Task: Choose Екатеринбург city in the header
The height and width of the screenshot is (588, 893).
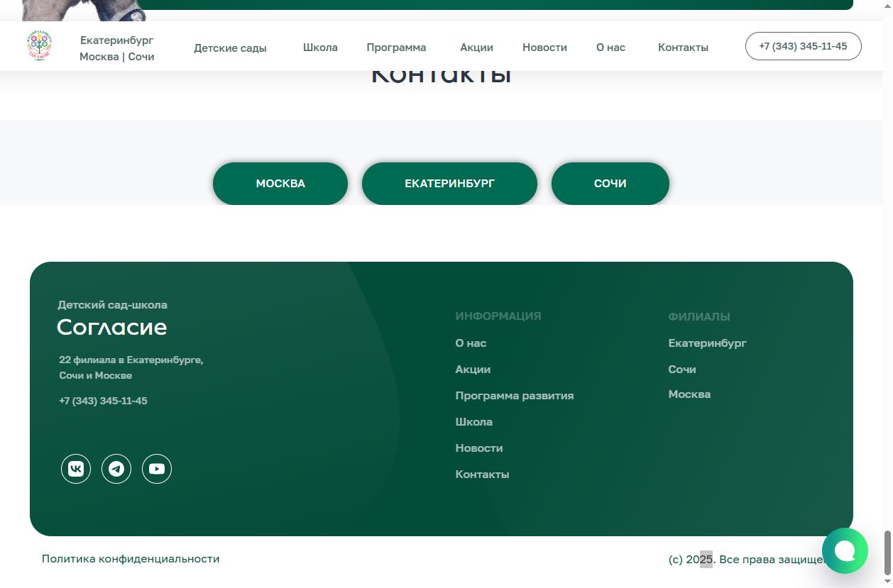Action: [x=117, y=40]
